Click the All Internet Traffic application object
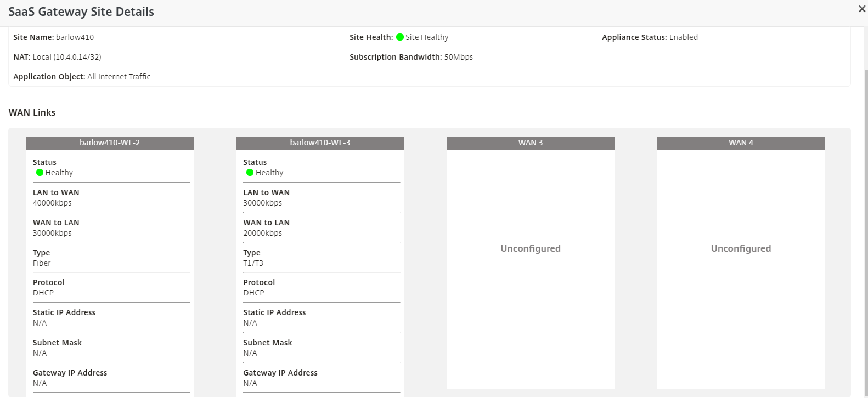Screen dimensions: 868x398 coord(119,77)
